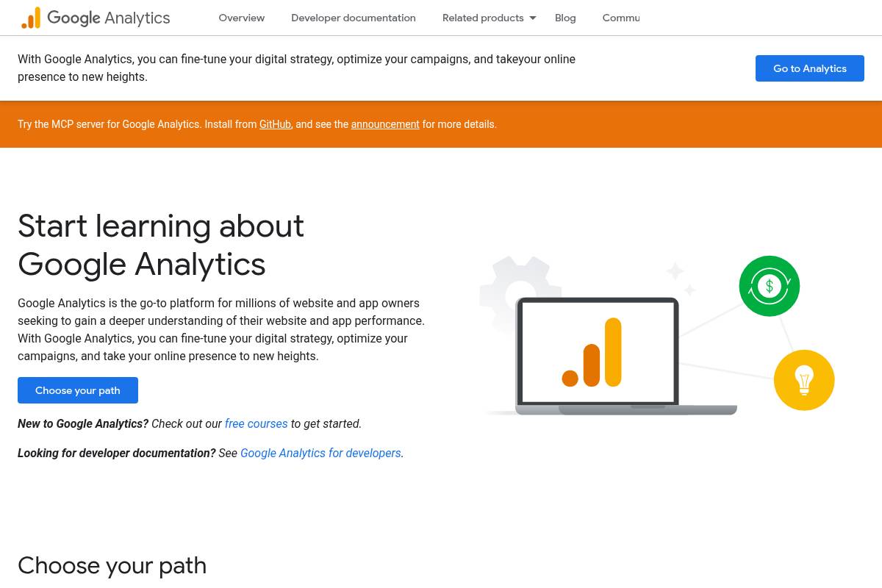Follow the announcement link
This screenshot has width=882, height=588.
pos(385,124)
